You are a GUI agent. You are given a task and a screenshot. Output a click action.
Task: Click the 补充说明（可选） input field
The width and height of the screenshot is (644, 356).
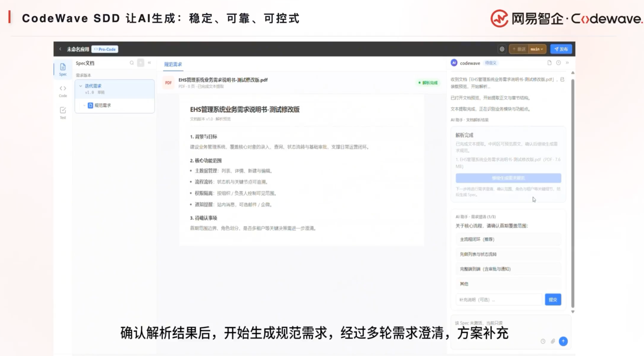pos(499,300)
